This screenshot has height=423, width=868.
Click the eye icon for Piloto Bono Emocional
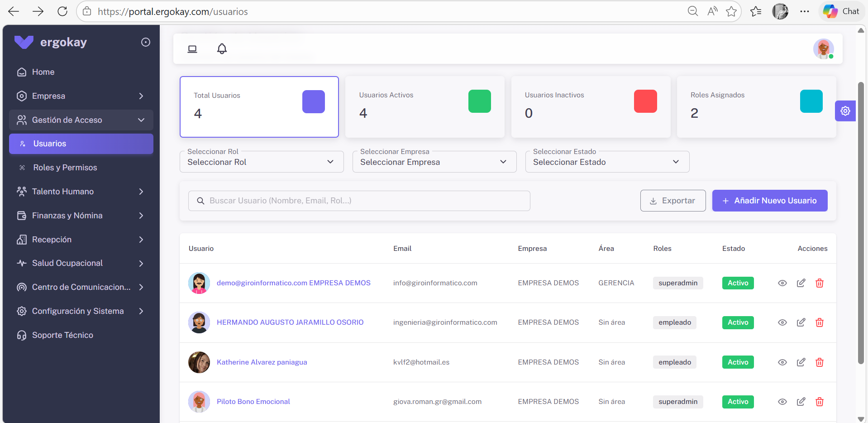click(782, 402)
